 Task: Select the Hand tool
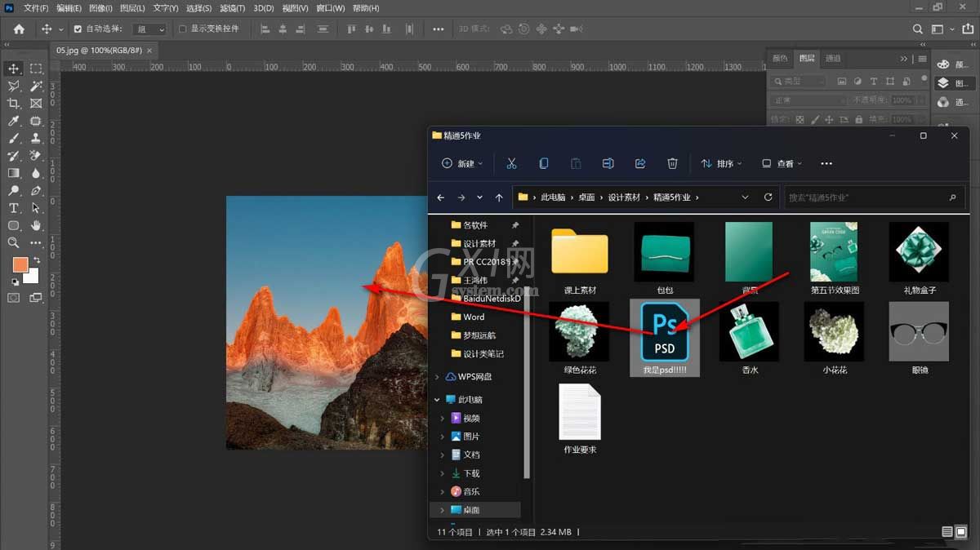(x=36, y=225)
